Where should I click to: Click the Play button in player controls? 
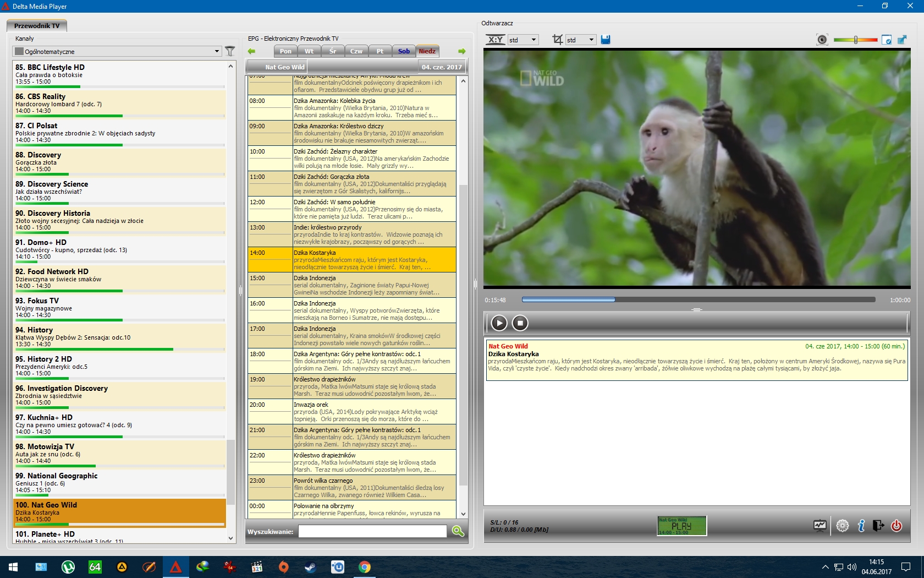point(499,323)
